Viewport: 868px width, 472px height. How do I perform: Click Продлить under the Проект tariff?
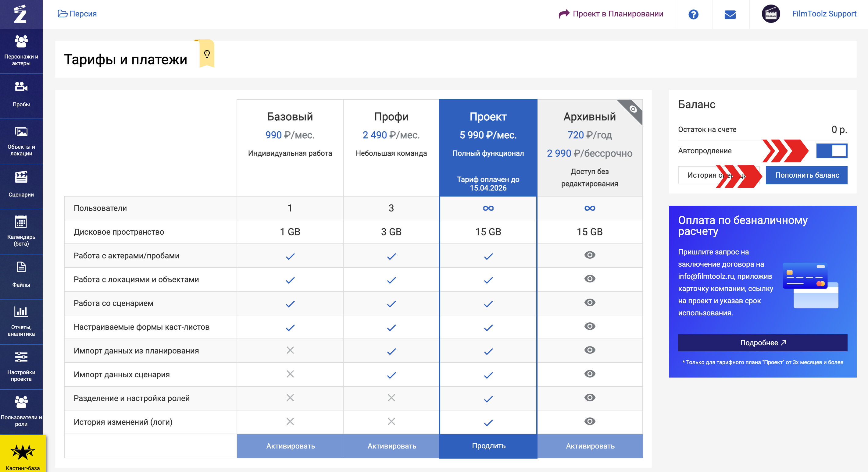point(488,445)
